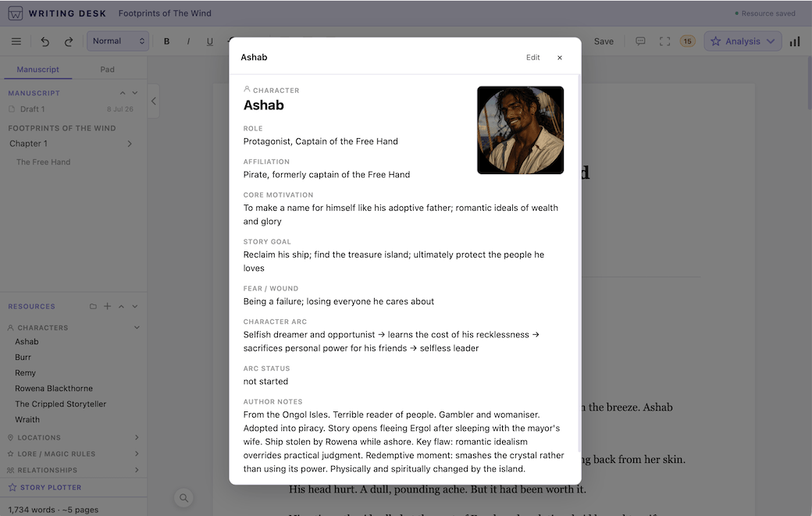The image size is (812, 516).
Task: Select character Burr
Action: click(23, 357)
